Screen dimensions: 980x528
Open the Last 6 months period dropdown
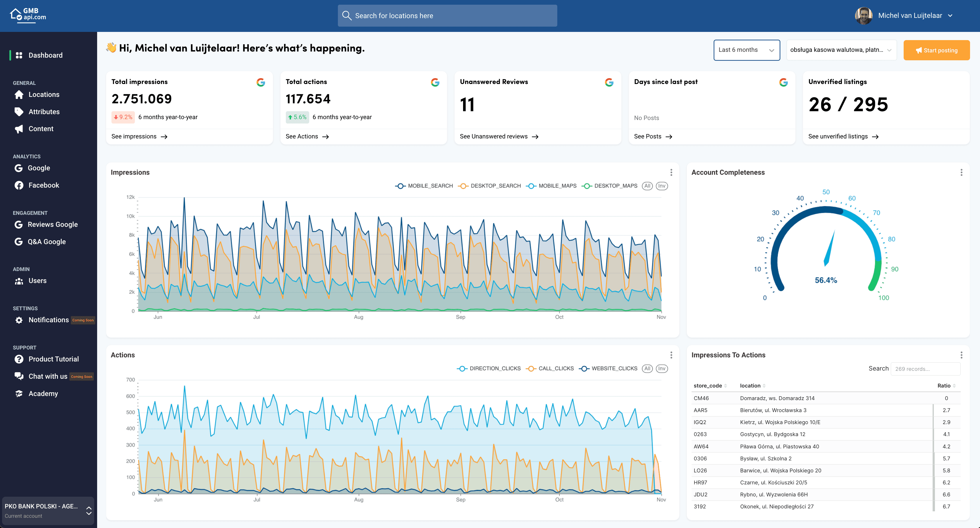(746, 50)
